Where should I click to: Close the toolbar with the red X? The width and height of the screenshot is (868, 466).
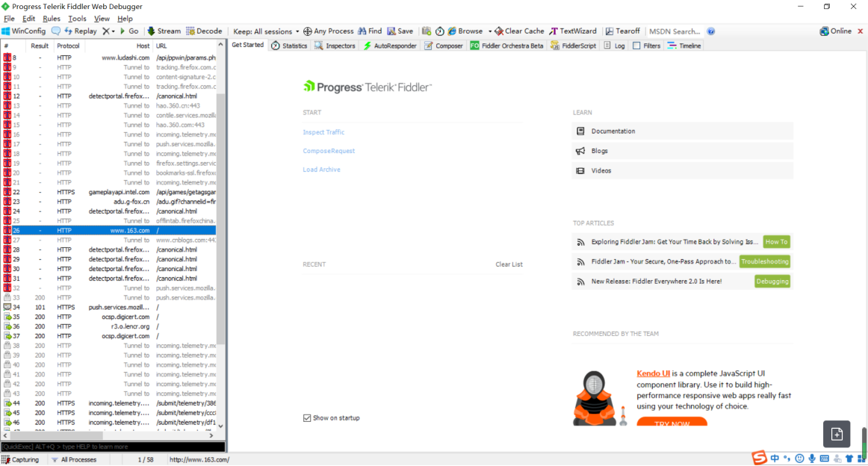pyautogui.click(x=861, y=31)
